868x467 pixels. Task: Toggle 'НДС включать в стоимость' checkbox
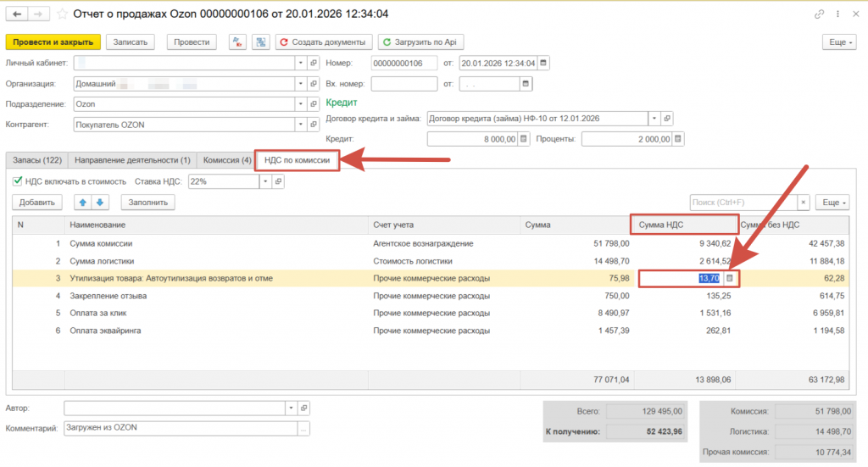[x=18, y=181]
